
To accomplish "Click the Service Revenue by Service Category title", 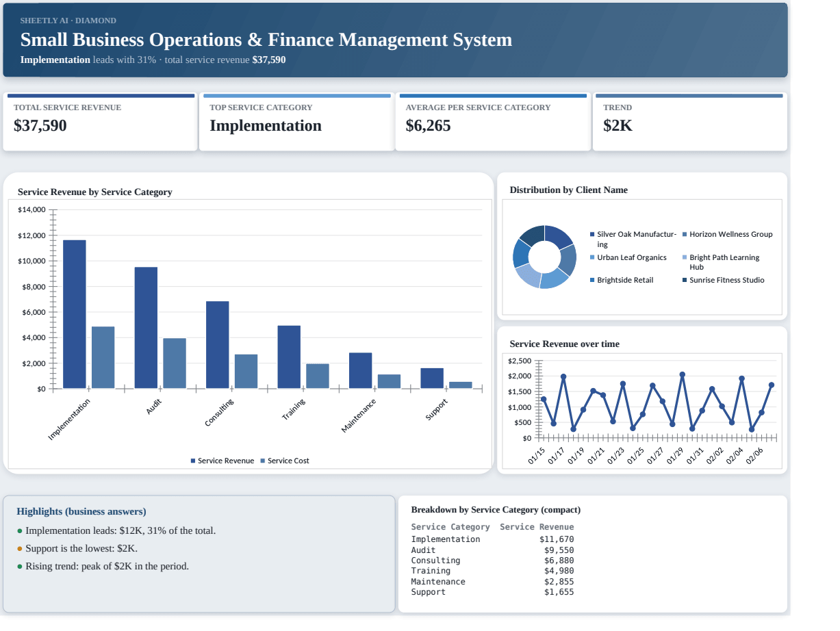I will [95, 192].
